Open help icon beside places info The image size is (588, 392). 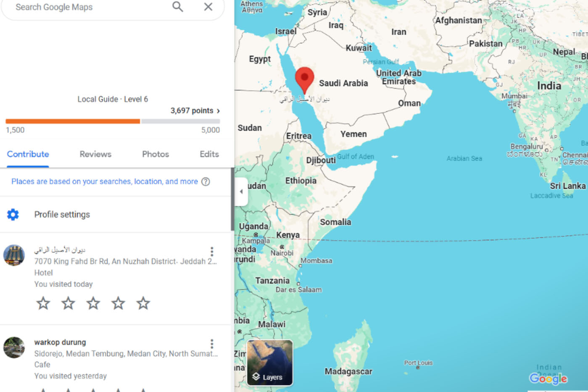point(206,182)
